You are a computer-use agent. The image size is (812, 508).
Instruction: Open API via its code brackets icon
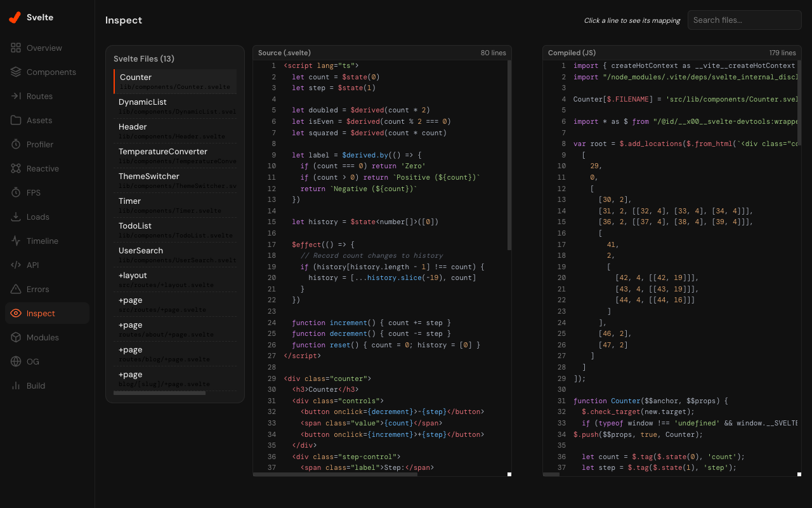coord(16,265)
